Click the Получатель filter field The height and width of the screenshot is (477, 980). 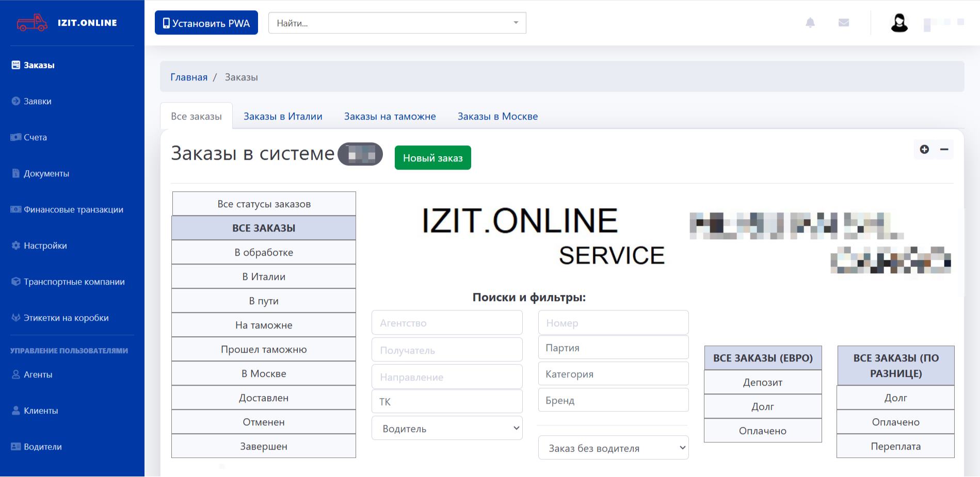tap(447, 350)
